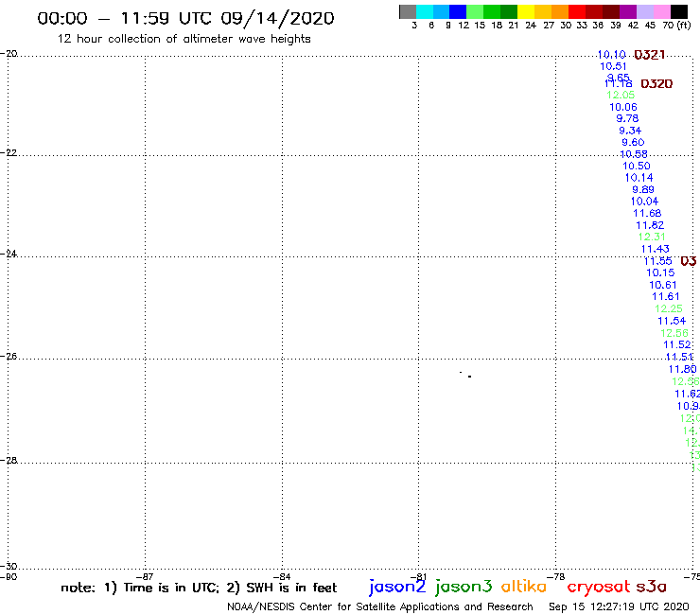700x615 pixels.
Task: Click the NOAA/NESDIS Center credit text
Action: pyautogui.click(x=380, y=607)
